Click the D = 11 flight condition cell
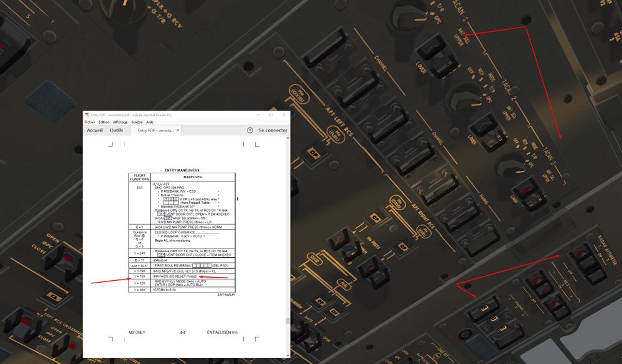The image size is (622, 364). click(x=139, y=260)
